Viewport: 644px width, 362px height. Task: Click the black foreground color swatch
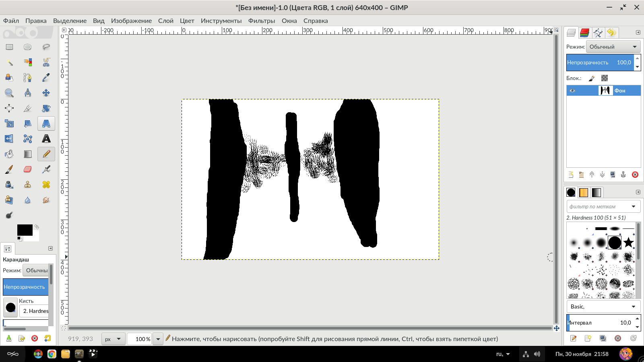25,230
